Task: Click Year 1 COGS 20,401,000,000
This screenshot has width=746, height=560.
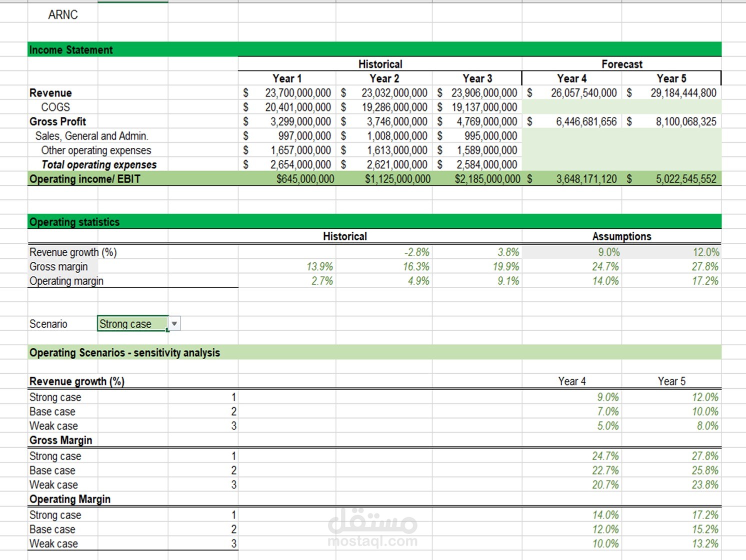Action: click(x=286, y=107)
